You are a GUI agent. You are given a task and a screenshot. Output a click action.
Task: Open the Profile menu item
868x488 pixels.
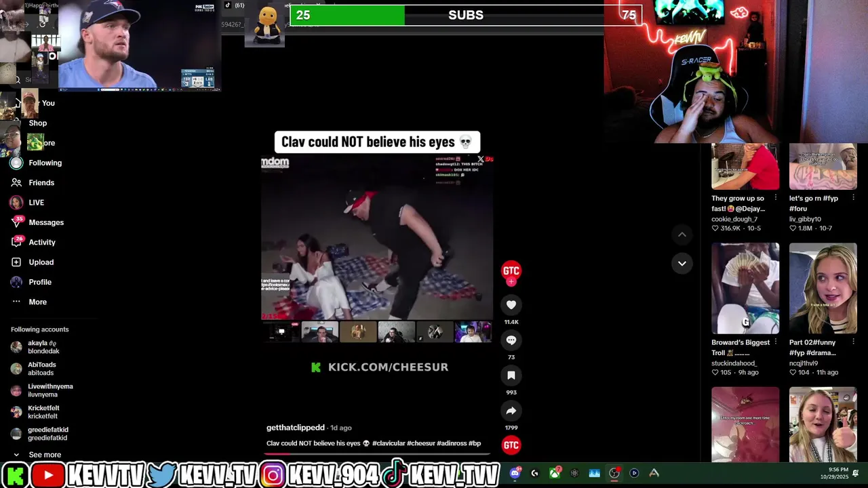pyautogui.click(x=40, y=282)
